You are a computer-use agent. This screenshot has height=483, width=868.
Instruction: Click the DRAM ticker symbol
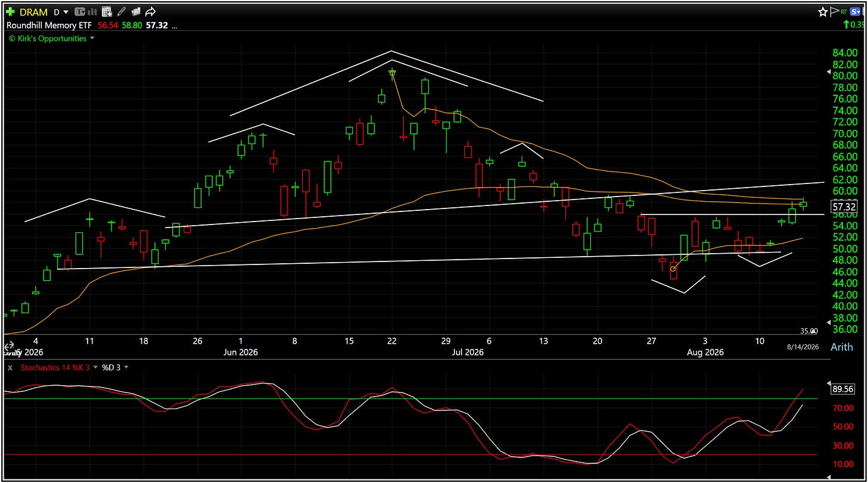pos(33,12)
